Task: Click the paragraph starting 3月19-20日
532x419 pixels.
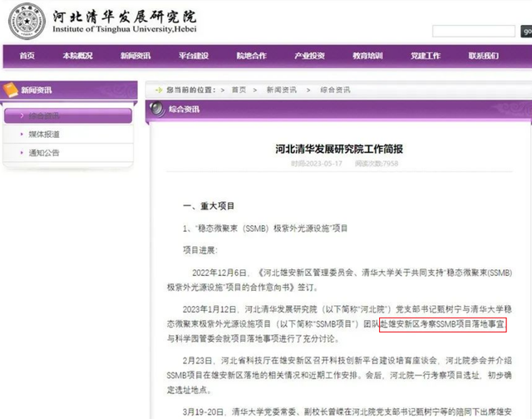Action: (347, 412)
